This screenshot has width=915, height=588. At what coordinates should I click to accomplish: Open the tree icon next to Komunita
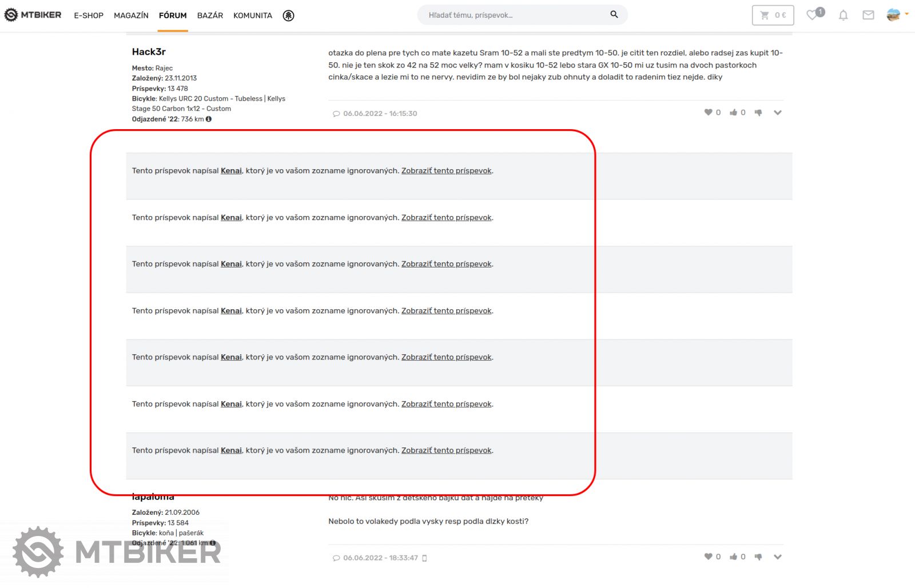tap(288, 15)
